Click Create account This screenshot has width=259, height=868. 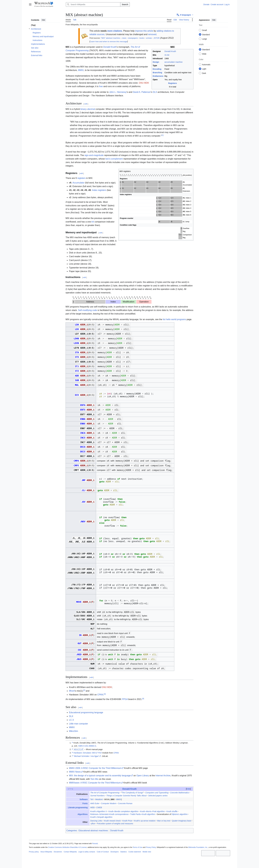(217, 4)
